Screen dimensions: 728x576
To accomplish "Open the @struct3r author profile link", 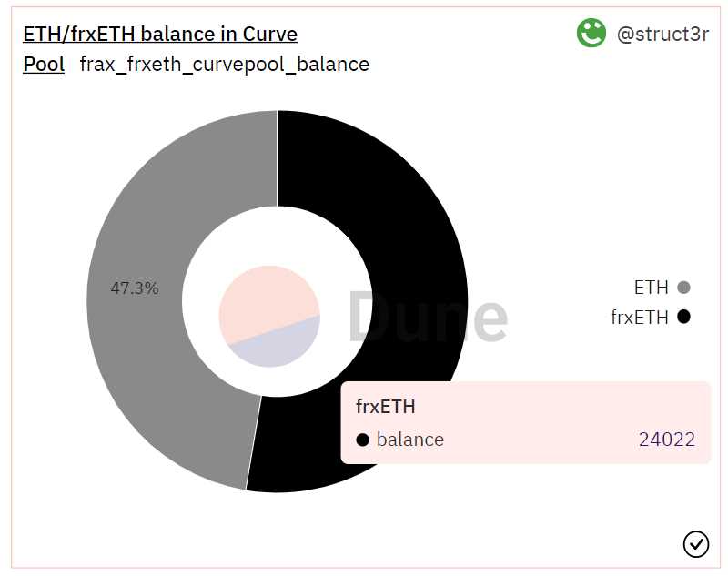I will (x=662, y=35).
